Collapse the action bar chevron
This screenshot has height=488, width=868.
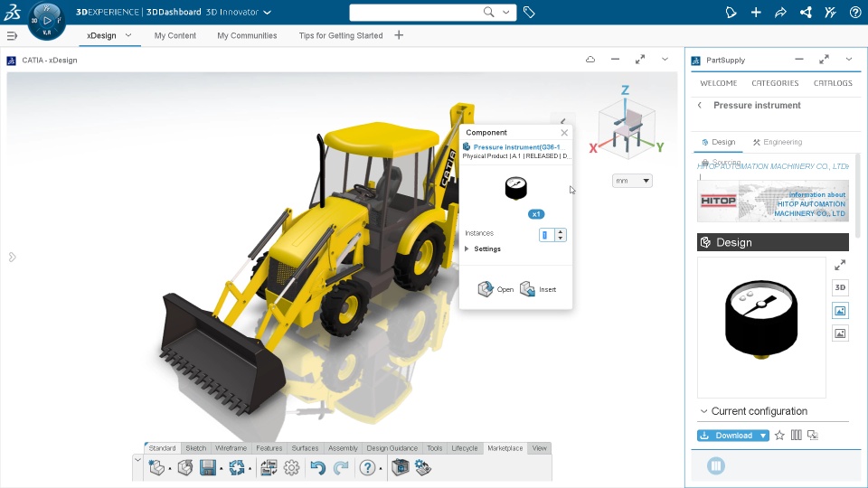coord(137,460)
